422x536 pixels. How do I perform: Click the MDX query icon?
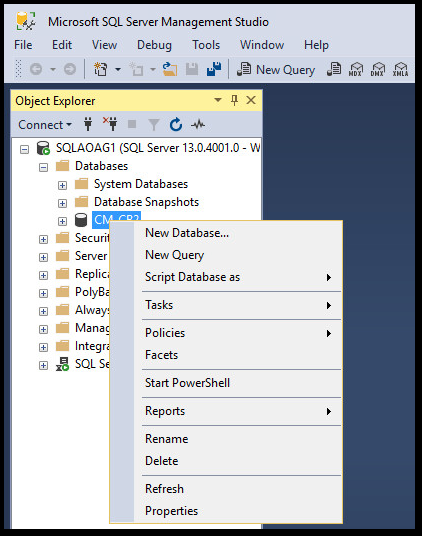pyautogui.click(x=355, y=69)
